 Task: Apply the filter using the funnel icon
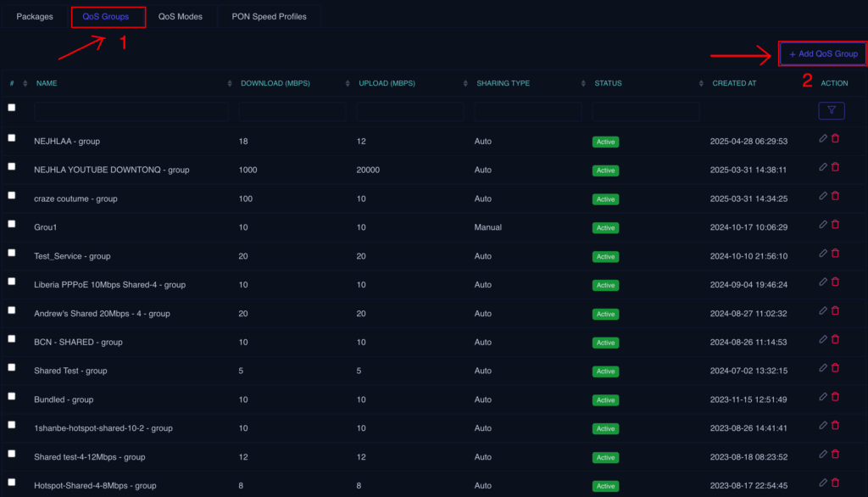coord(831,110)
